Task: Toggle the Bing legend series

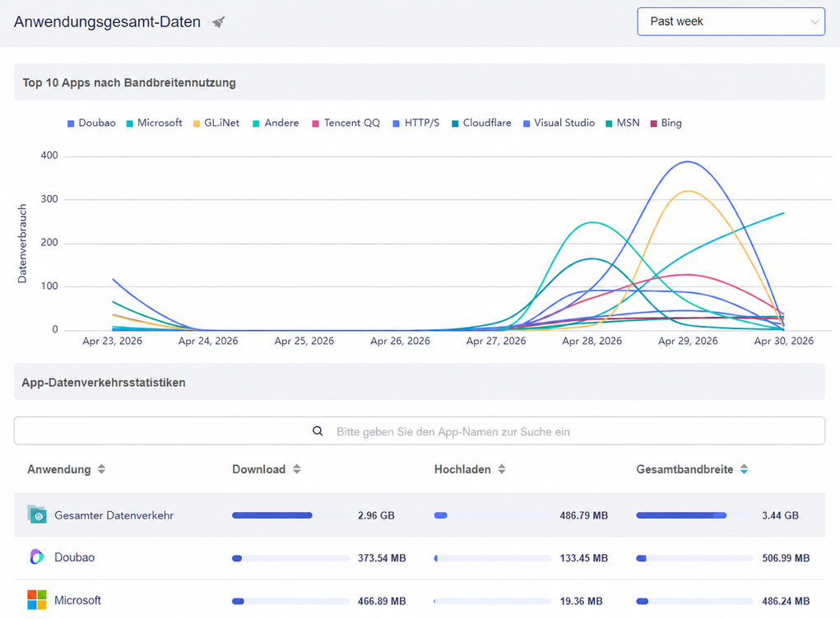Action: pyautogui.click(x=666, y=123)
